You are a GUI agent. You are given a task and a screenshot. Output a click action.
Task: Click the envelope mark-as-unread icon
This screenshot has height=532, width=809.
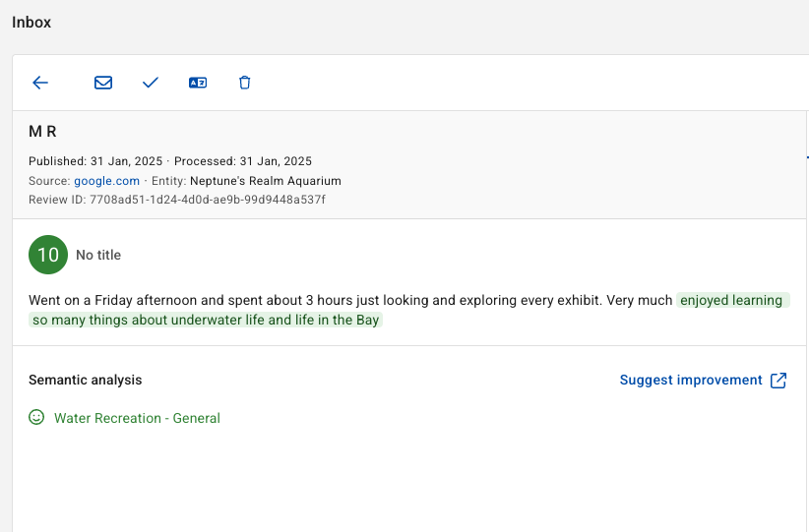click(x=103, y=83)
